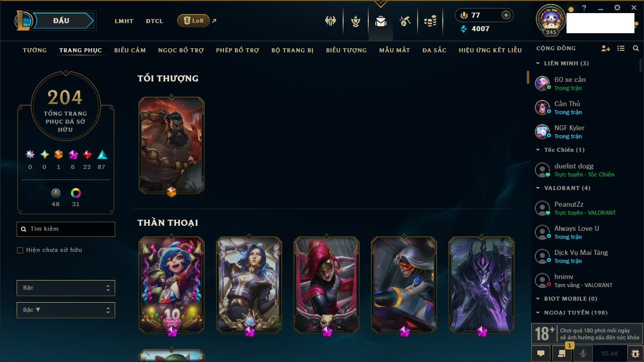Open the 'Bậc ▼' sort dropdown
The width and height of the screenshot is (644, 362).
(x=66, y=310)
